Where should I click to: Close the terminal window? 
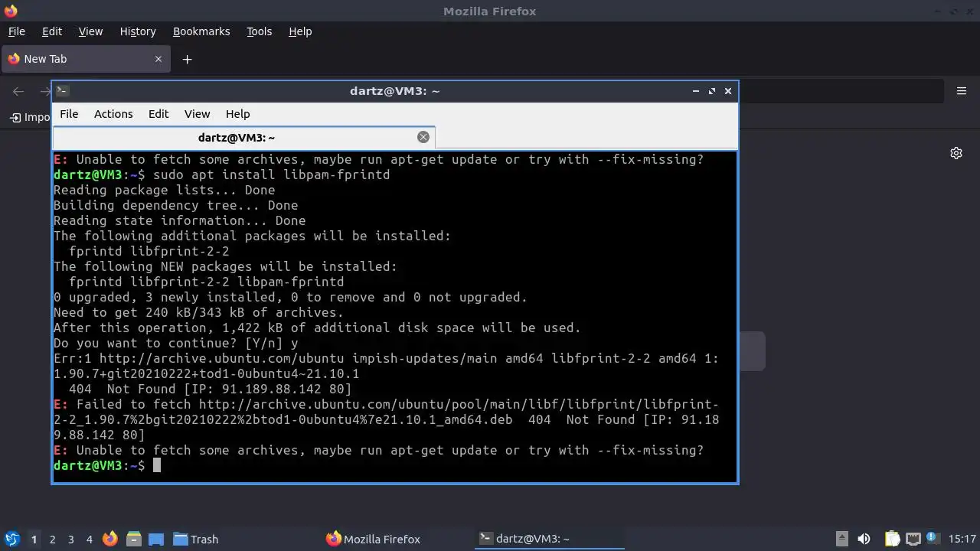click(728, 91)
